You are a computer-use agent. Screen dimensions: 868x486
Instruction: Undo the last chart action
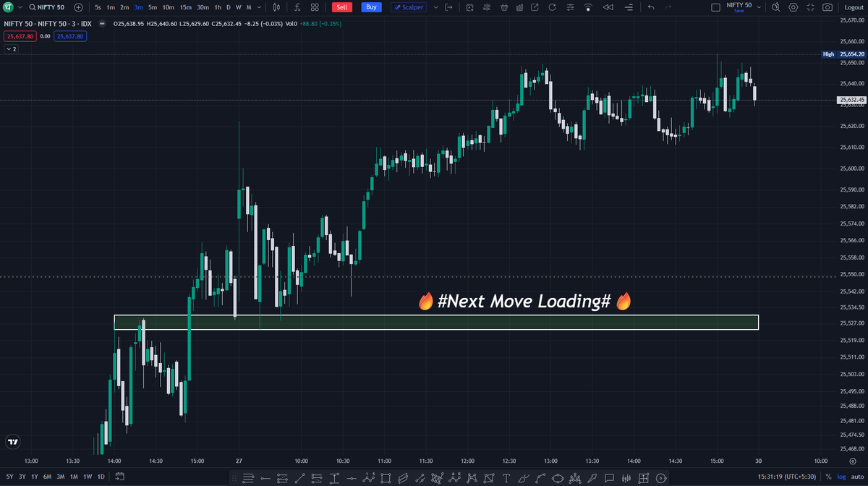651,7
